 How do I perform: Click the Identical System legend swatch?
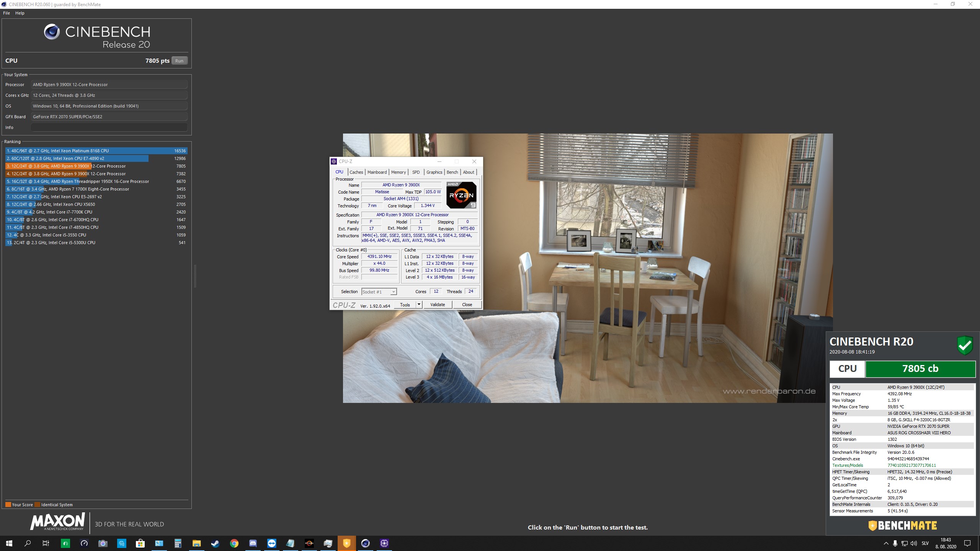pyautogui.click(x=37, y=505)
